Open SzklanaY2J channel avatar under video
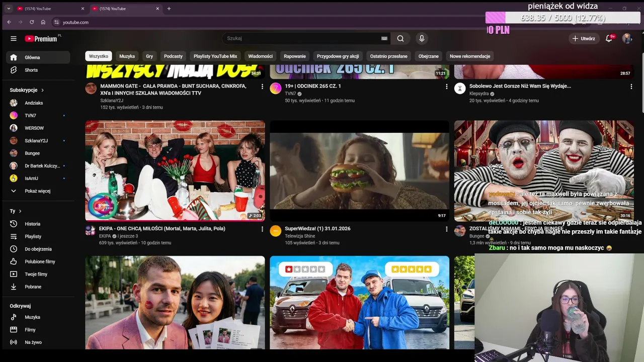Screen dimensions: 644x362 [91, 88]
